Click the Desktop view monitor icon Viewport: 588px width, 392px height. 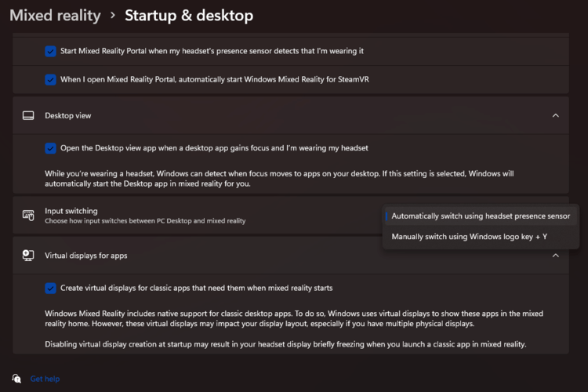pos(28,115)
